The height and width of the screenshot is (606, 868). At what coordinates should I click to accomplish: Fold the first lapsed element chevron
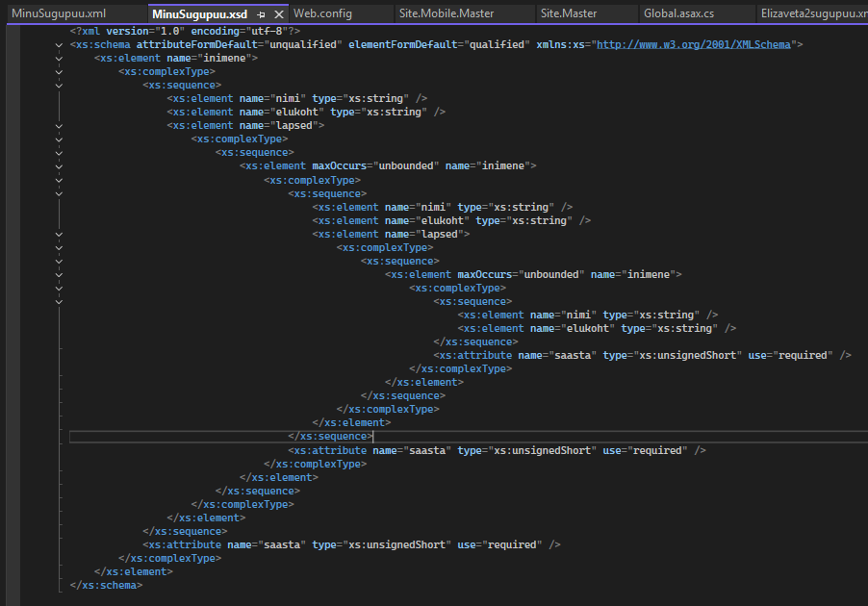pyautogui.click(x=59, y=125)
